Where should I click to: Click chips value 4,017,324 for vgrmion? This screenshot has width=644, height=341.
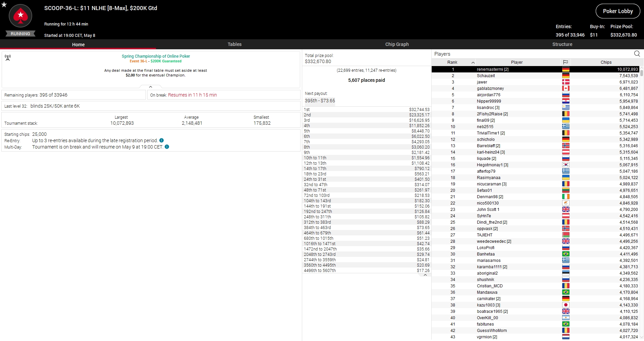coord(629,337)
